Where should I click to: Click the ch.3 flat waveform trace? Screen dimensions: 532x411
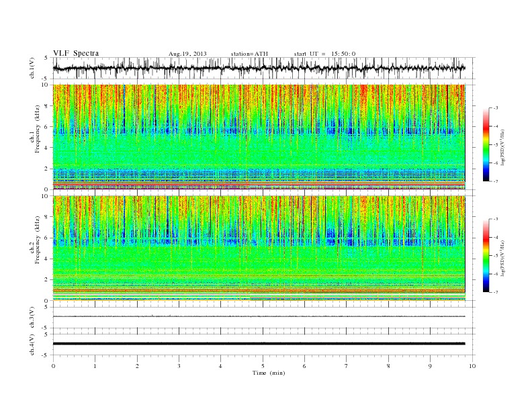tap(259, 316)
